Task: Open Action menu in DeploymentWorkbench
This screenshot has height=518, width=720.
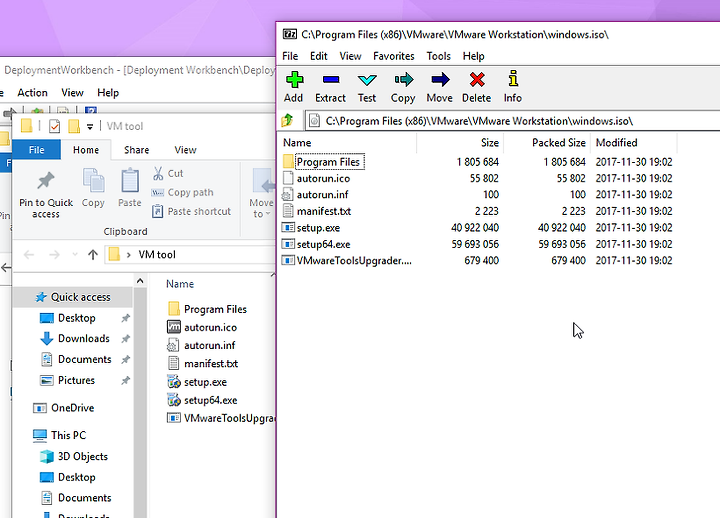Action: coord(32,93)
